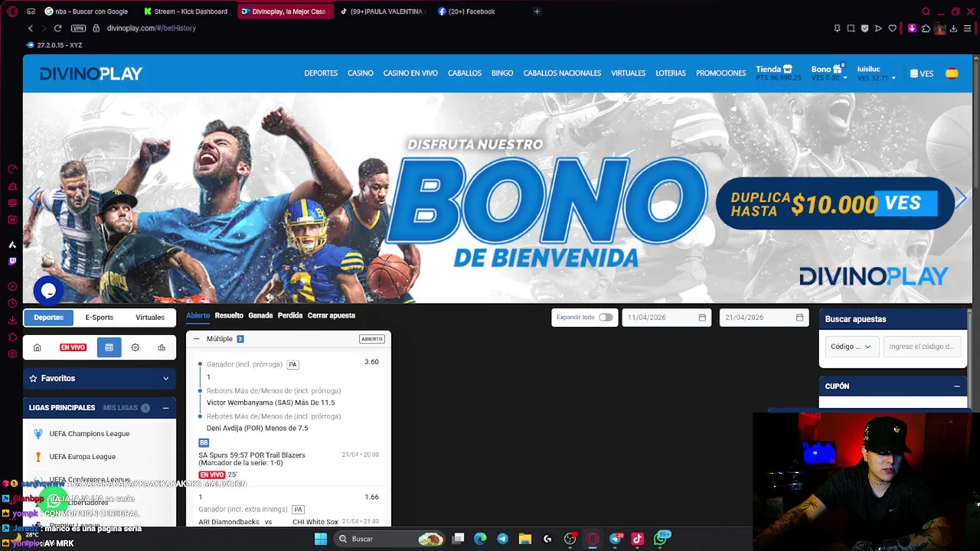Collapse the Cupón panel
The height and width of the screenshot is (551, 980).
tap(956, 386)
